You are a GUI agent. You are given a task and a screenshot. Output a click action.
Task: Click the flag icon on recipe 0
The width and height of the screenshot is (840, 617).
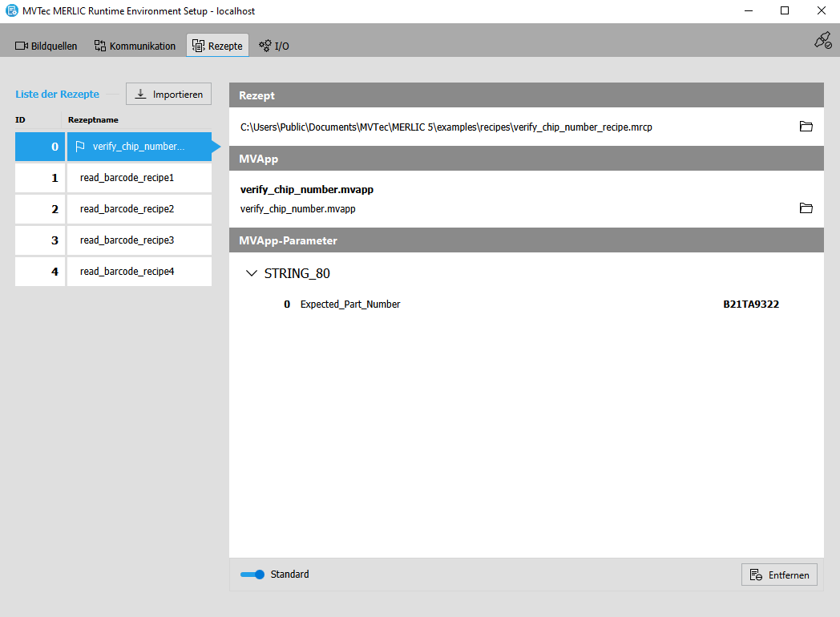[x=80, y=147]
